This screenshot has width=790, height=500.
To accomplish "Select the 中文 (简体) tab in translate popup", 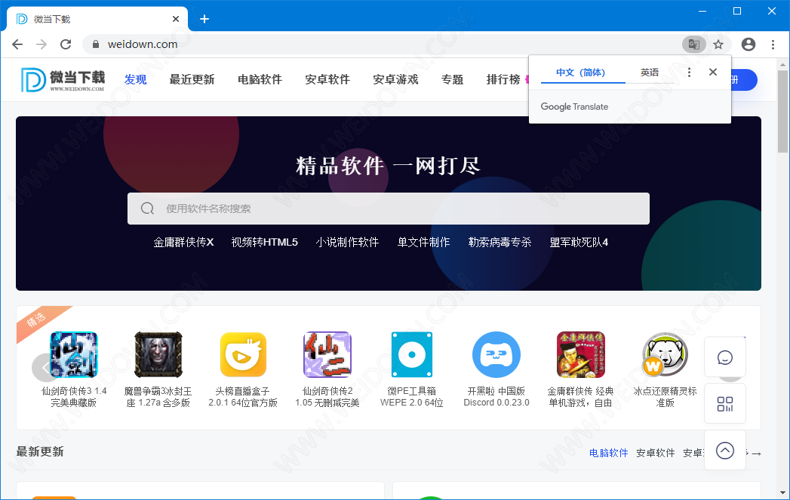I will point(580,73).
